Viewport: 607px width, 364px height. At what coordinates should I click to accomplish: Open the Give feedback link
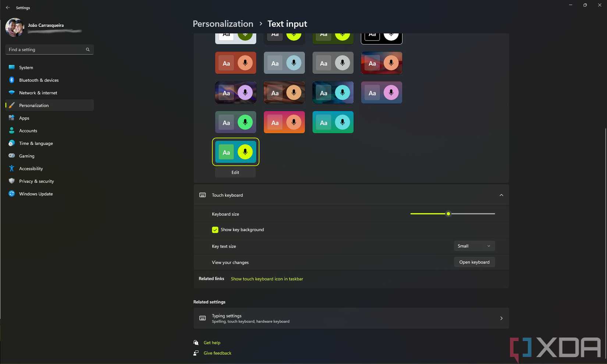tap(217, 353)
